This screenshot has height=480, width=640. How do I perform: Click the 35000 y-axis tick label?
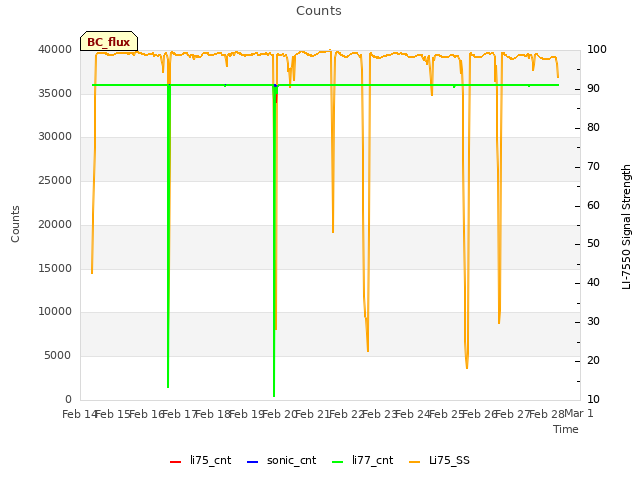[55, 93]
